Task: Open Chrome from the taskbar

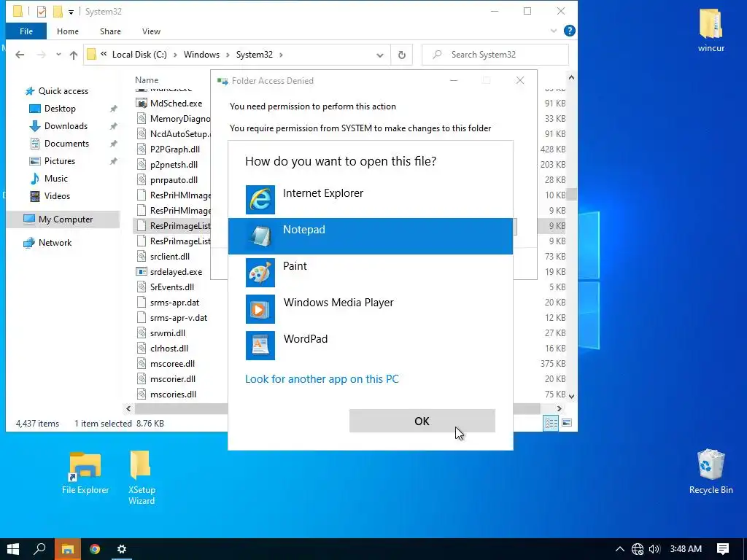Action: [x=95, y=549]
